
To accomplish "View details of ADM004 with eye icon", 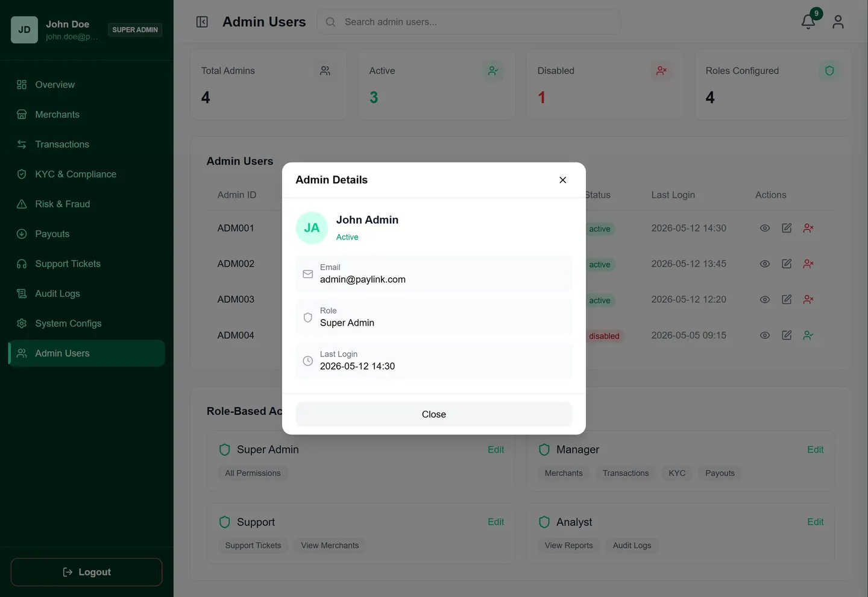I will [765, 335].
